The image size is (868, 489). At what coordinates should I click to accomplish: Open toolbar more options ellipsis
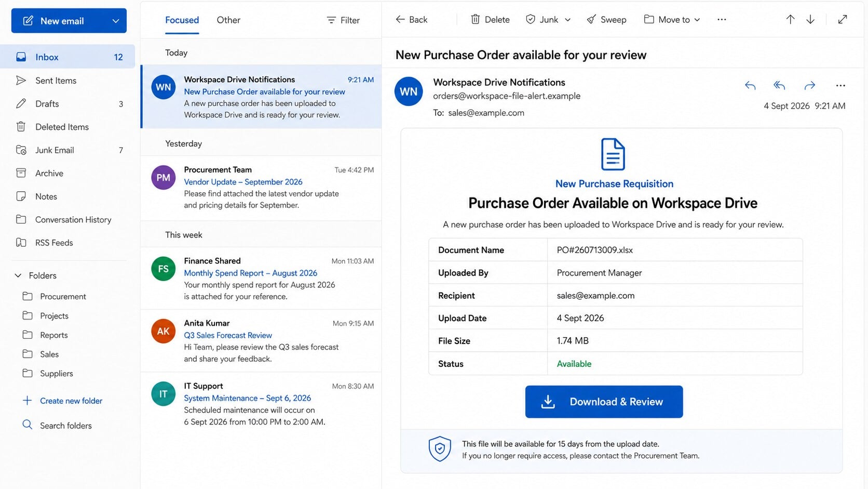tap(722, 19)
